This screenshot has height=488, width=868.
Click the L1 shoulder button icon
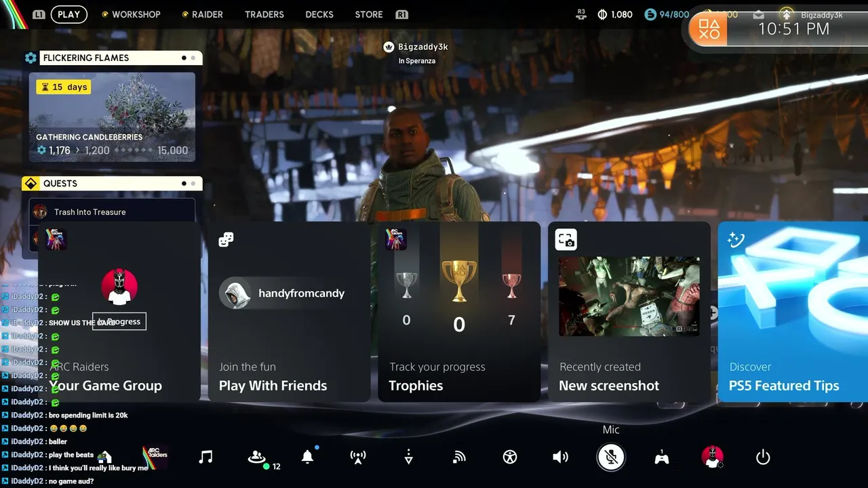pos(39,14)
